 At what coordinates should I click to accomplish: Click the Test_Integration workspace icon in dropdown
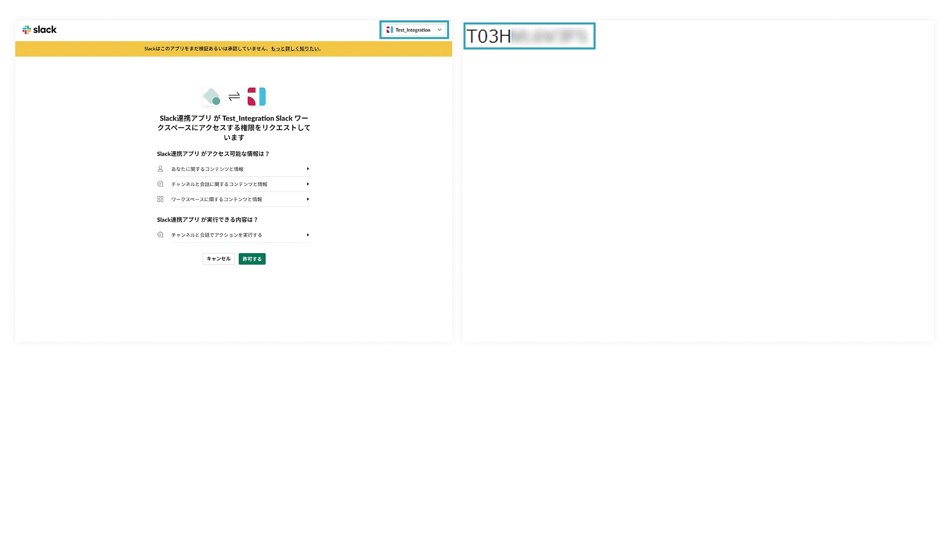pyautogui.click(x=389, y=30)
